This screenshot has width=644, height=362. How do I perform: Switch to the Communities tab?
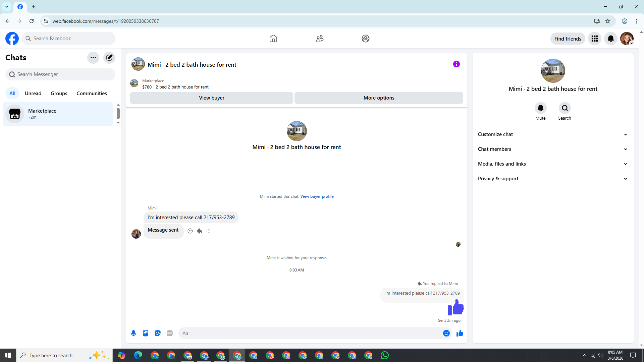click(x=92, y=94)
